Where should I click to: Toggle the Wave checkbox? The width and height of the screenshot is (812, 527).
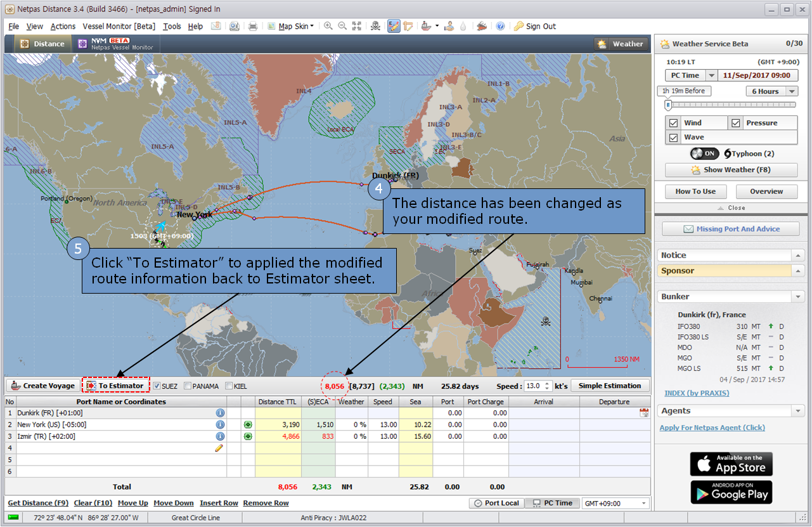674,137
